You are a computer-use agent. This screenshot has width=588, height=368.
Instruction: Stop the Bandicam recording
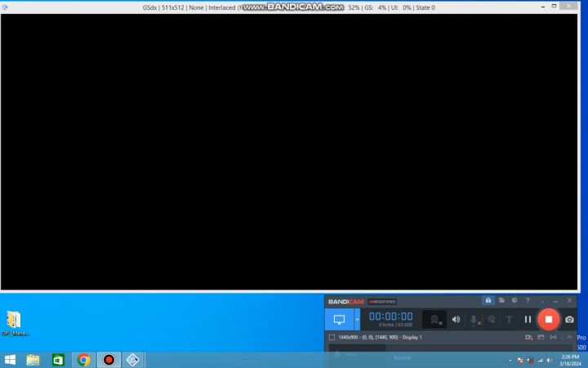pos(549,319)
